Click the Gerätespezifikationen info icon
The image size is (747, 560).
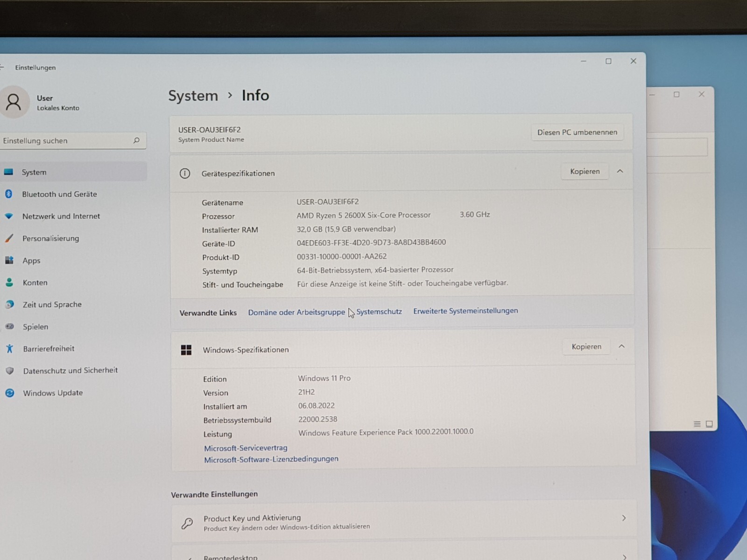pos(185,174)
